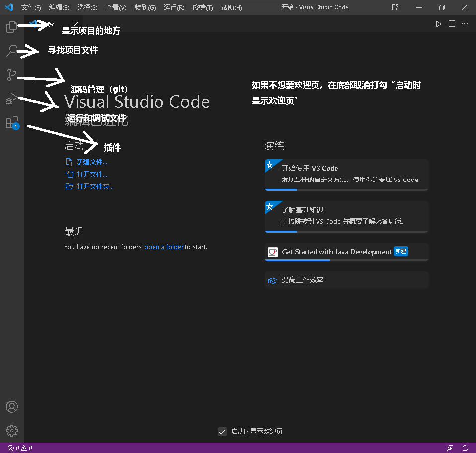Open the Run and Debug view
Viewport: 476px width, 453px height.
point(11,98)
